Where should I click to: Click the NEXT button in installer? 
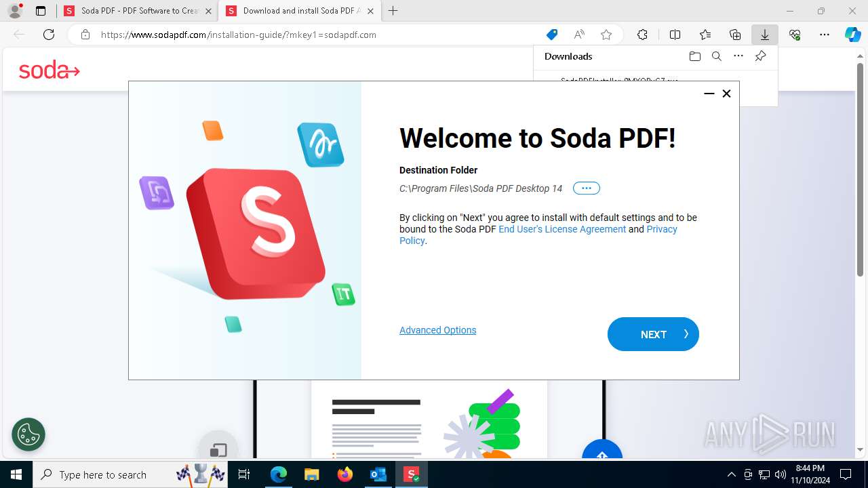(x=653, y=334)
